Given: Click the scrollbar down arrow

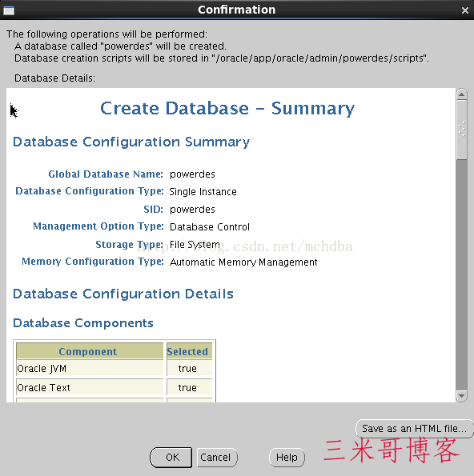Looking at the screenshot, I should point(461,396).
